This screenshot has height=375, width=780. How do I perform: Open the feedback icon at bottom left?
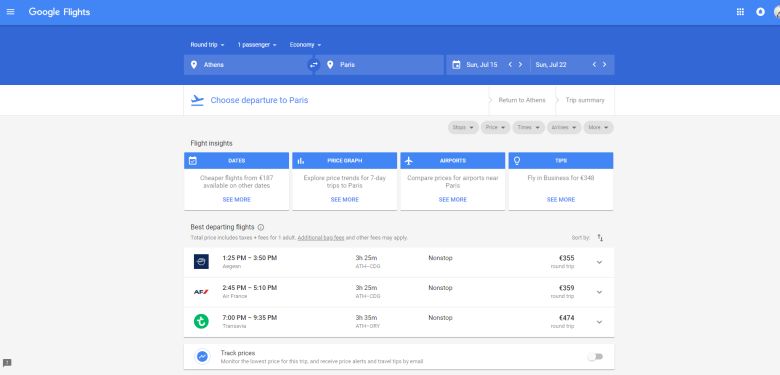(7, 363)
